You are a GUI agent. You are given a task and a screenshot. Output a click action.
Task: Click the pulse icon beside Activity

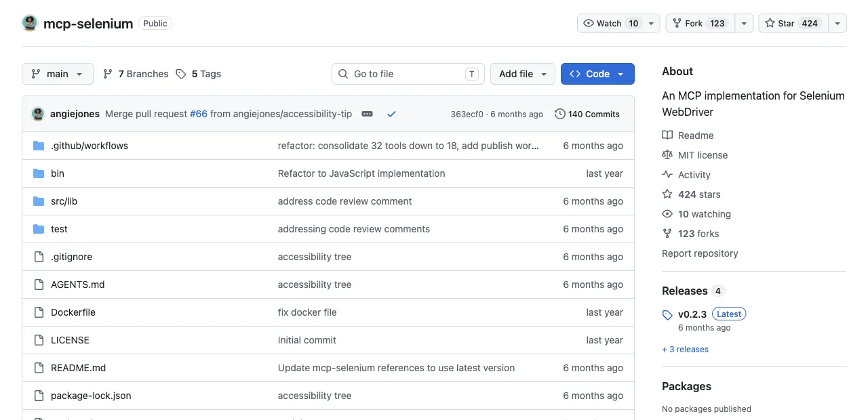(667, 175)
